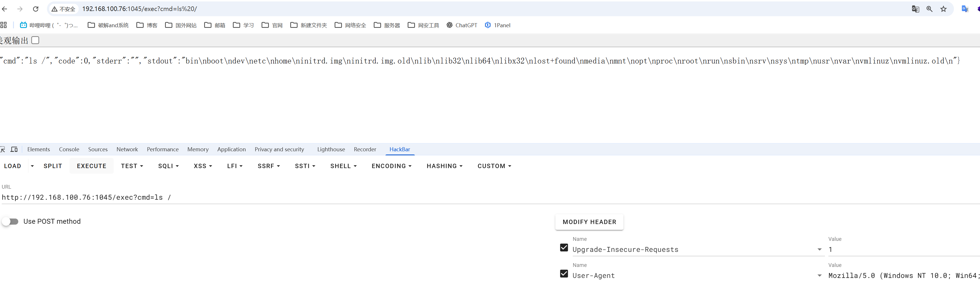This screenshot has height=282, width=980.
Task: Switch to the Network tab
Action: tap(127, 149)
